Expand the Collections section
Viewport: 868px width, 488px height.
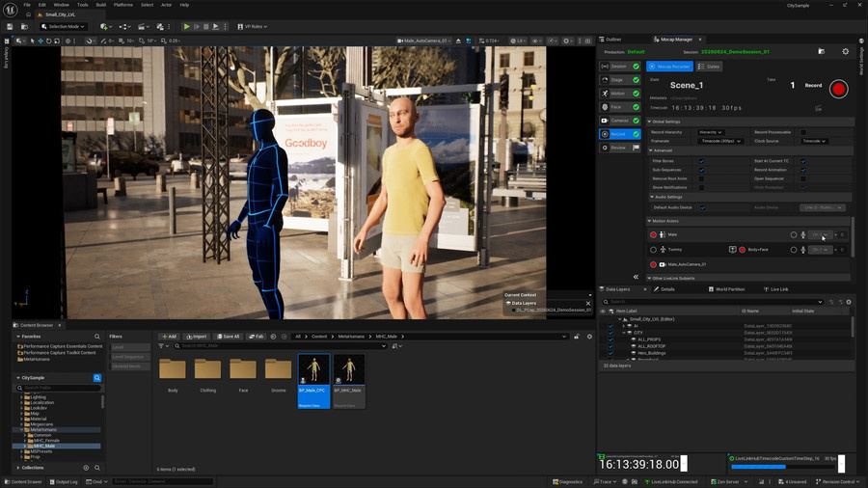[18, 468]
